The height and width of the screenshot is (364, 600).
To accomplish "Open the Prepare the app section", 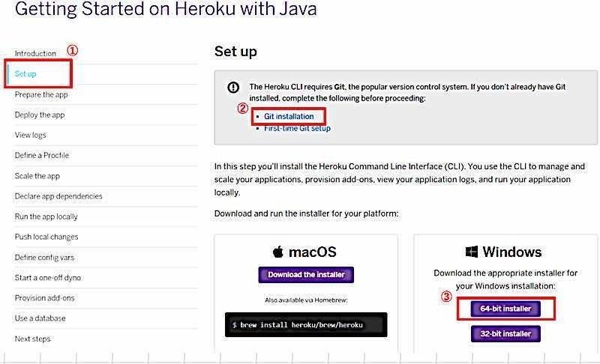I will (x=41, y=95).
